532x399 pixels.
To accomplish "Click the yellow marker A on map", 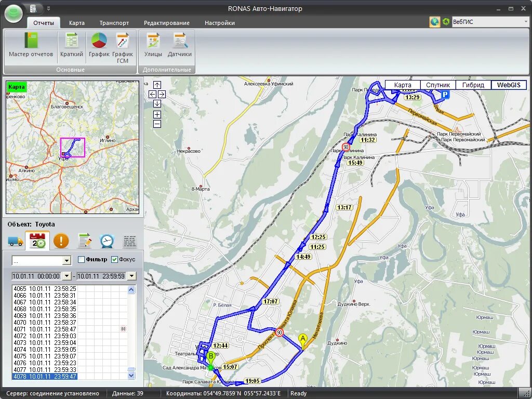I will [x=303, y=341].
